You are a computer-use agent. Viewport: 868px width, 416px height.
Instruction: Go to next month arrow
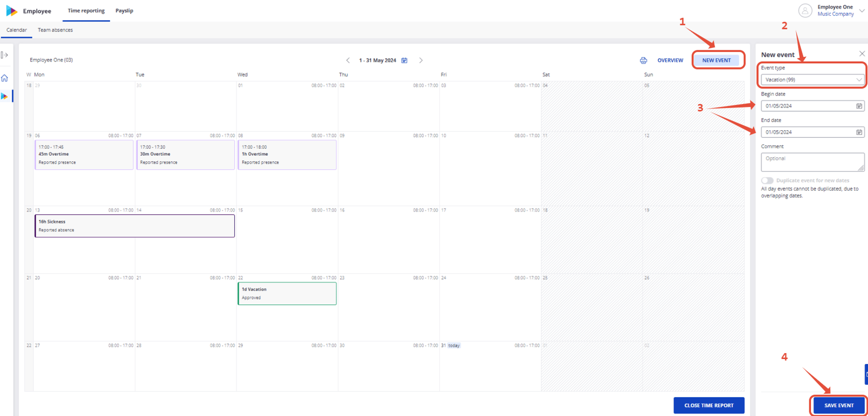pyautogui.click(x=421, y=60)
